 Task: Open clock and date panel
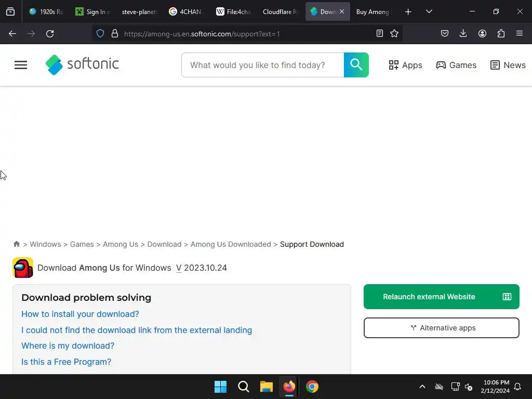(x=495, y=387)
